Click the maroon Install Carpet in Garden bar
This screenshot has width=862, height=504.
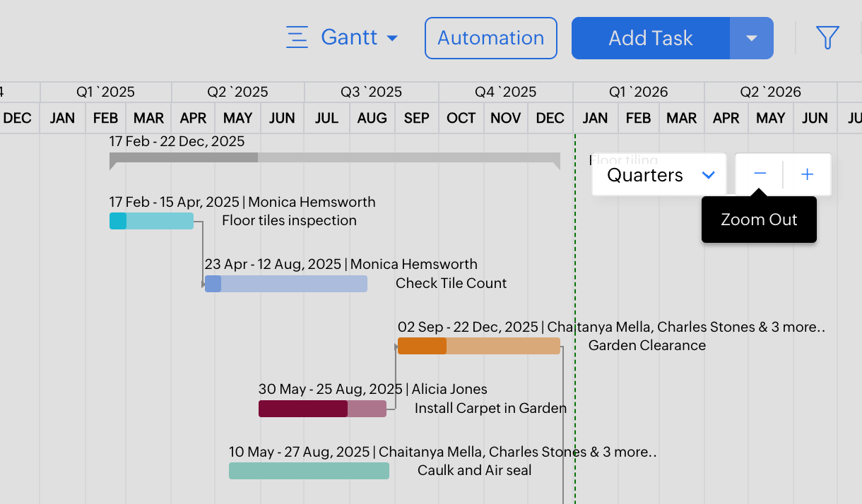322,409
